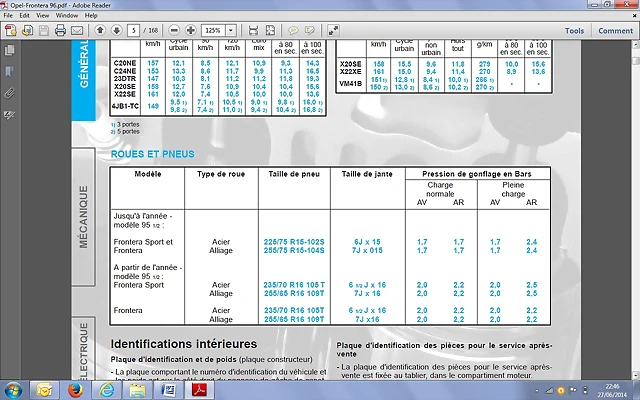This screenshot has width=640, height=400.
Task: Click the 4JB1-TC engine row label
Action: (x=126, y=106)
